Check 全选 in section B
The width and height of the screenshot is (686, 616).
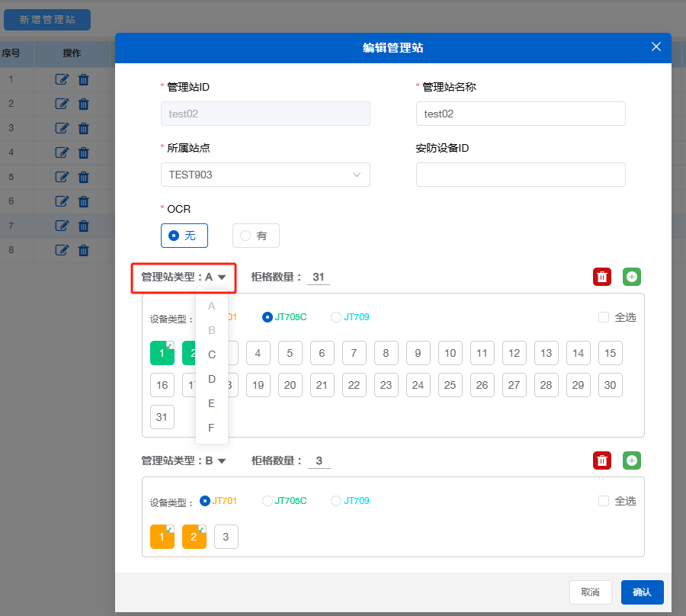pyautogui.click(x=604, y=501)
